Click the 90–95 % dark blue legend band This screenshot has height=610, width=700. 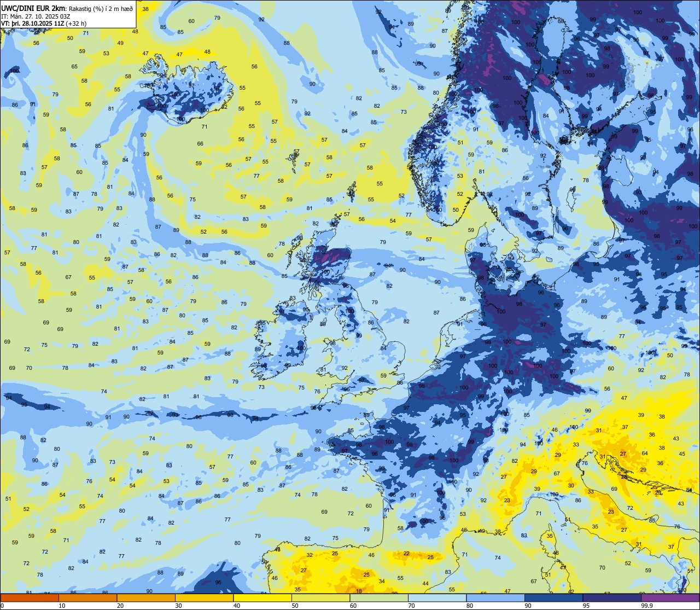[553, 598]
